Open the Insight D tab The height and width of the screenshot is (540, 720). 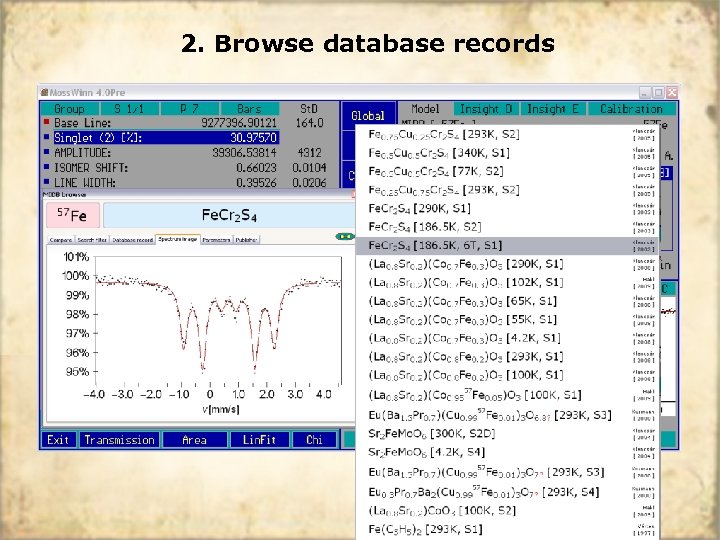pos(486,109)
